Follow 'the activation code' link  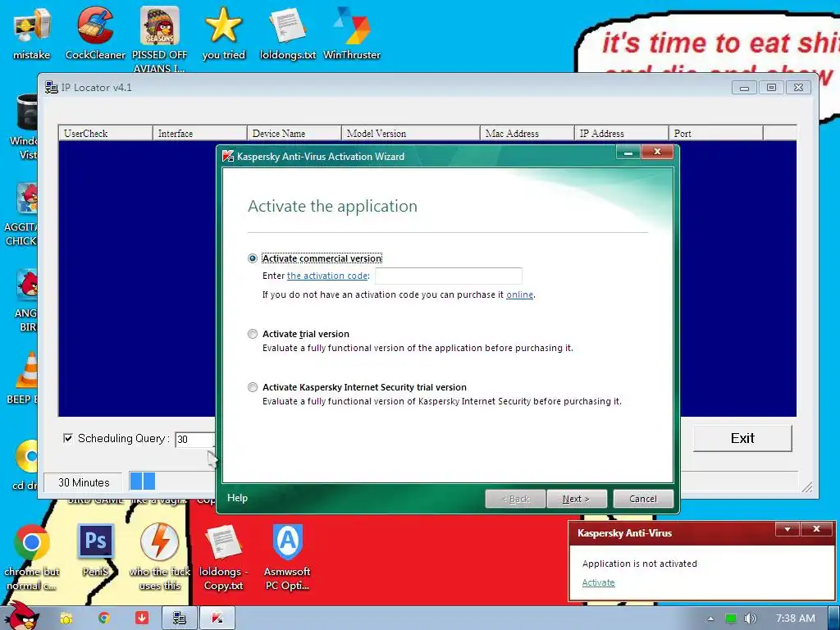click(x=327, y=276)
